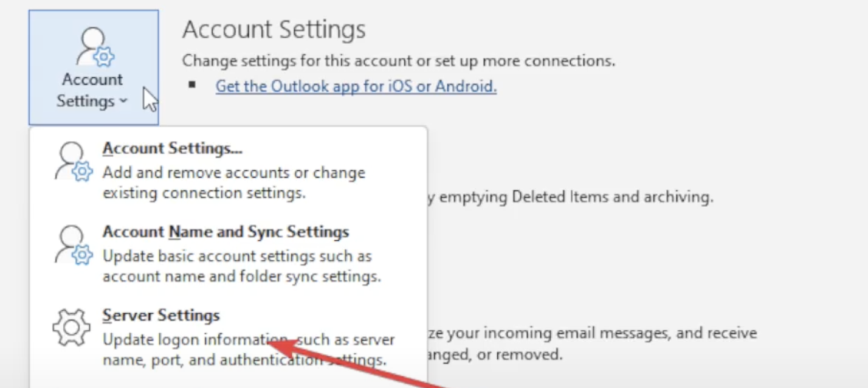Click the large person-gear Account Settings icon
The height and width of the screenshot is (388, 868).
96,47
